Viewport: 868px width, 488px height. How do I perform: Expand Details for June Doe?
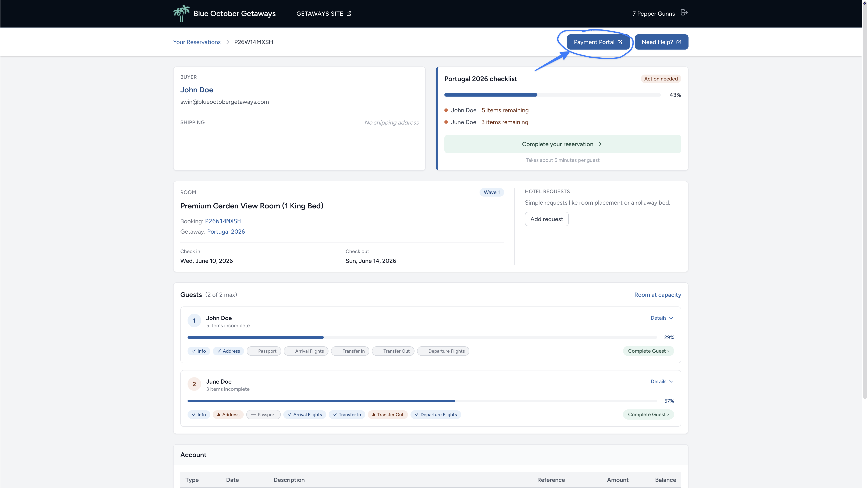tap(662, 382)
